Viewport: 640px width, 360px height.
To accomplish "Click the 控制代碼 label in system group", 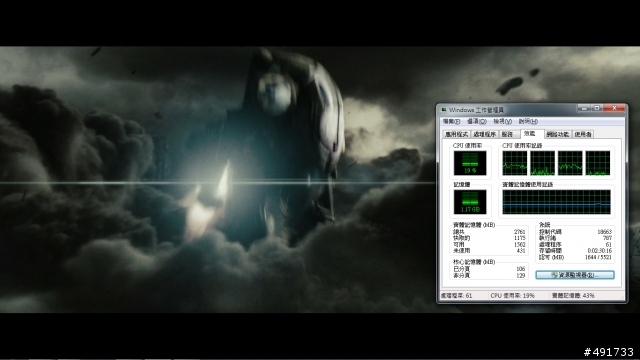I will pyautogui.click(x=550, y=232).
